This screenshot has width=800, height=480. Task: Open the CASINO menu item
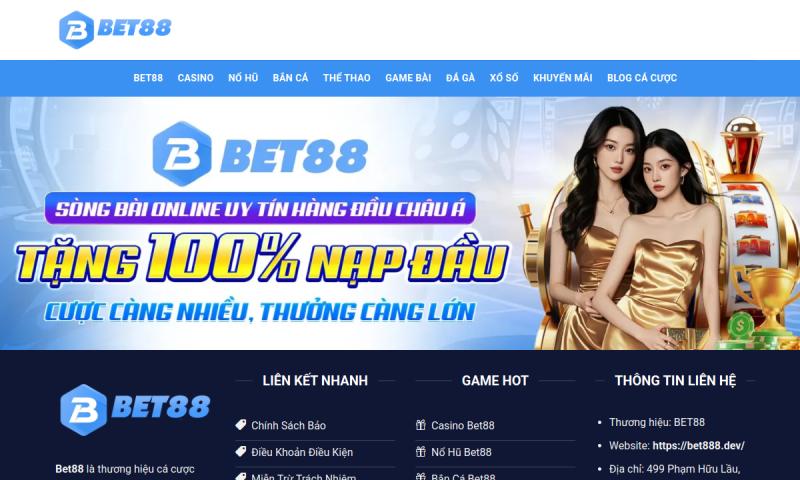(195, 78)
